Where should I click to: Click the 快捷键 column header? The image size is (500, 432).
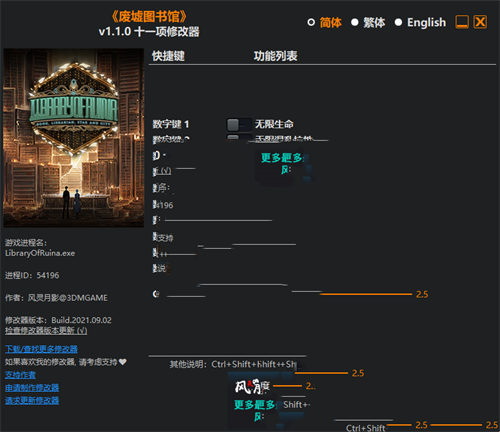pyautogui.click(x=168, y=56)
